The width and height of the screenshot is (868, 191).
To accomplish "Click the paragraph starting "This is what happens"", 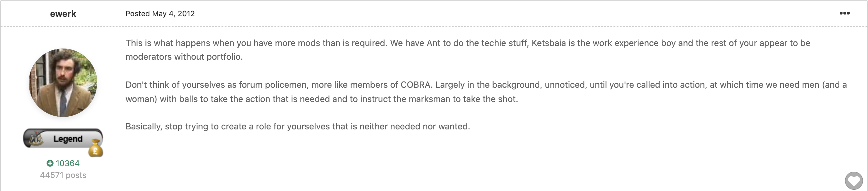I will click(468, 50).
